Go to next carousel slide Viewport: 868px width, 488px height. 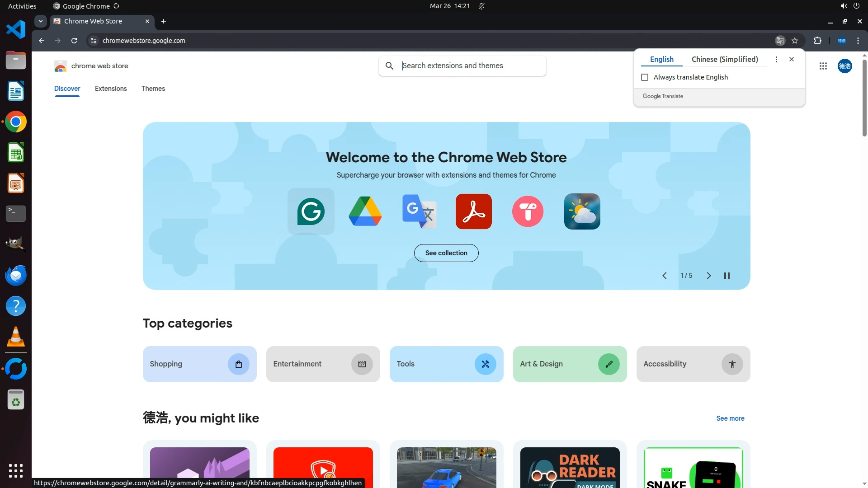708,276
